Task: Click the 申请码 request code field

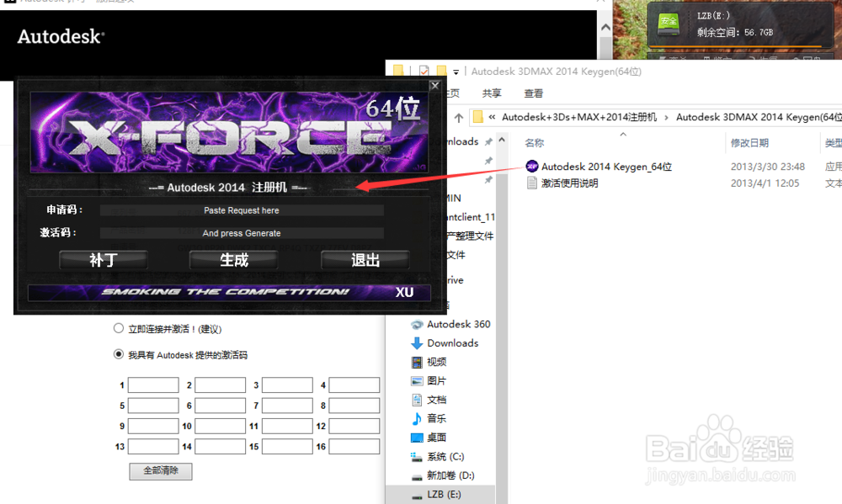Action: (x=242, y=210)
